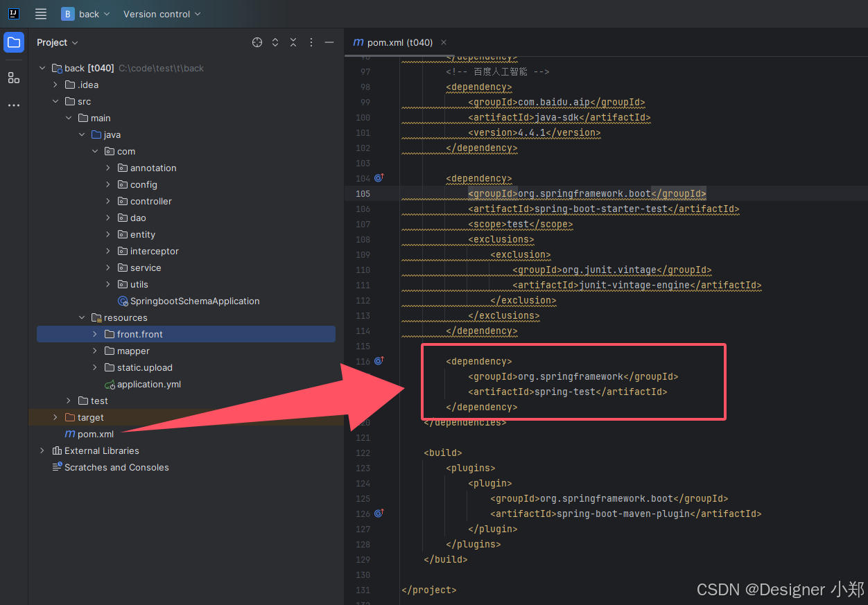This screenshot has width=868, height=605.
Task: Expand the test folder arrow
Action: (69, 401)
